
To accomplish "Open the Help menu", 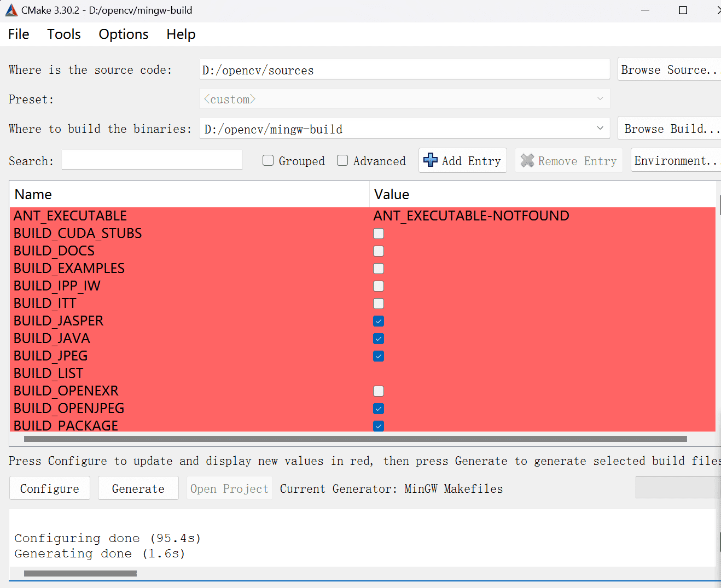I will coord(181,34).
